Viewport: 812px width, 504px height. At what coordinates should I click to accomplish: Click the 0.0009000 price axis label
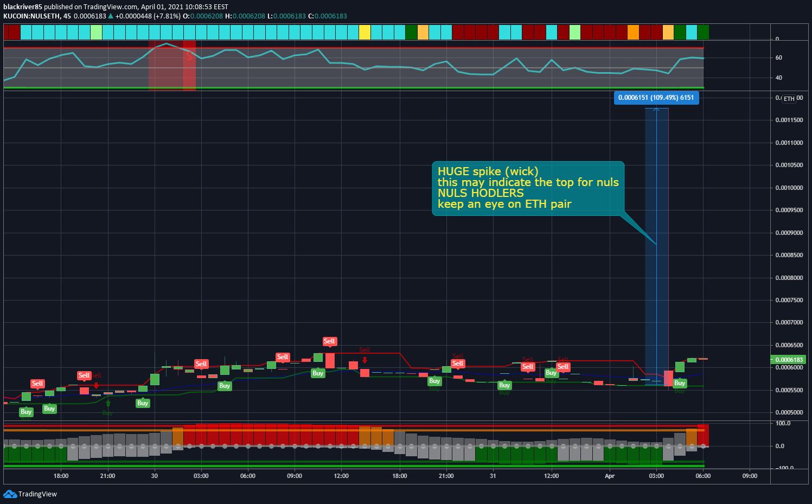789,233
